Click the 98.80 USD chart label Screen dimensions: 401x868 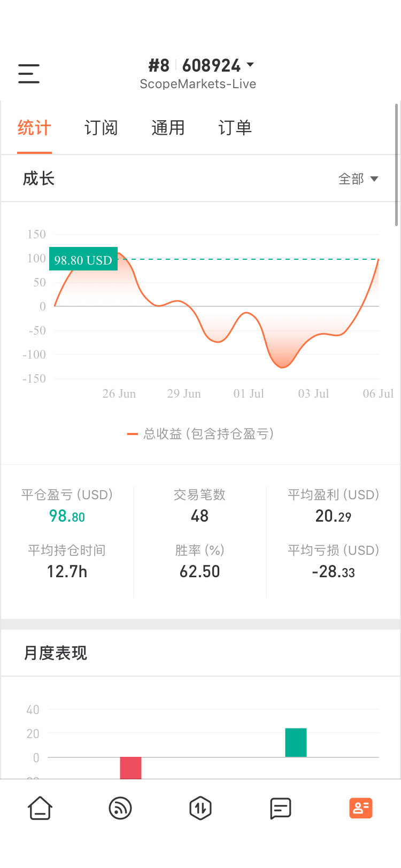click(x=83, y=260)
